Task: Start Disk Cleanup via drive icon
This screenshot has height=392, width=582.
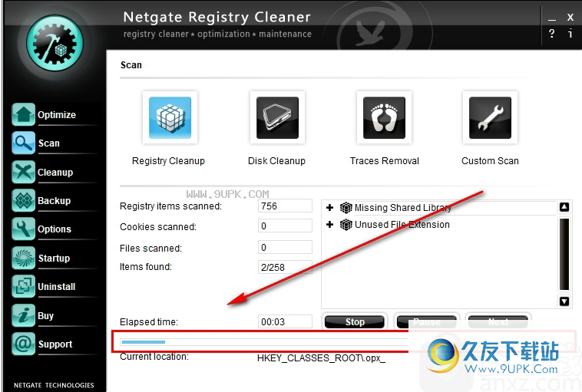Action: pyautogui.click(x=277, y=117)
